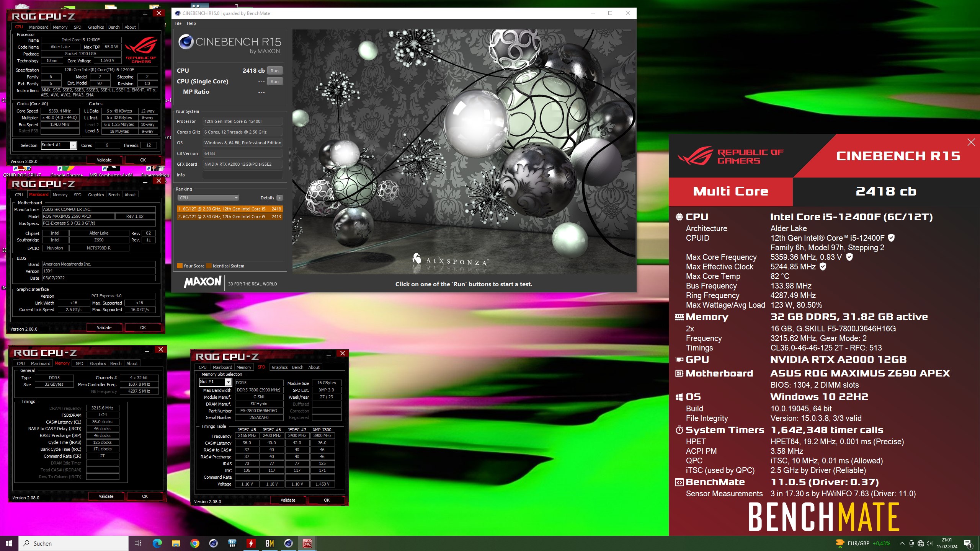Click Core Speed value 5359.4 MHz

(x=60, y=111)
